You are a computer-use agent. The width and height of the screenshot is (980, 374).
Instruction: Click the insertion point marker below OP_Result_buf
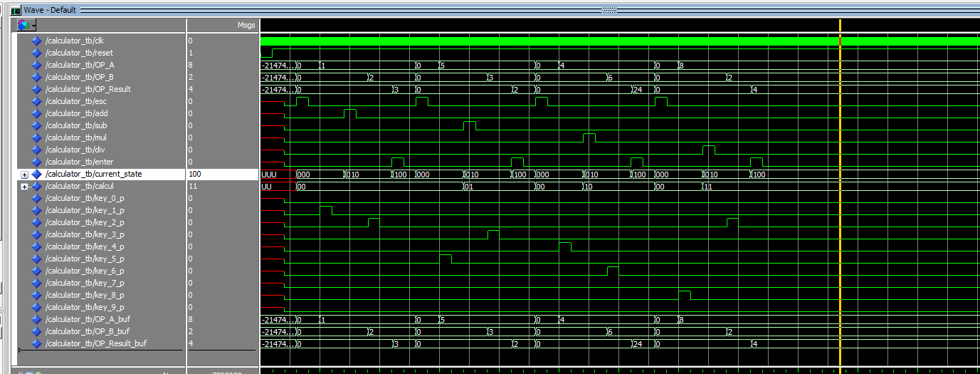[21, 350]
